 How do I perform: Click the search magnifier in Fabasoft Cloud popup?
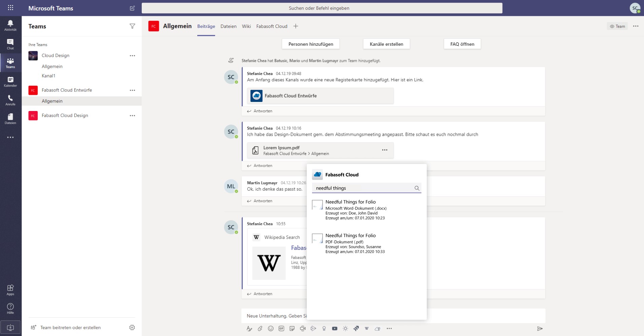point(417,188)
